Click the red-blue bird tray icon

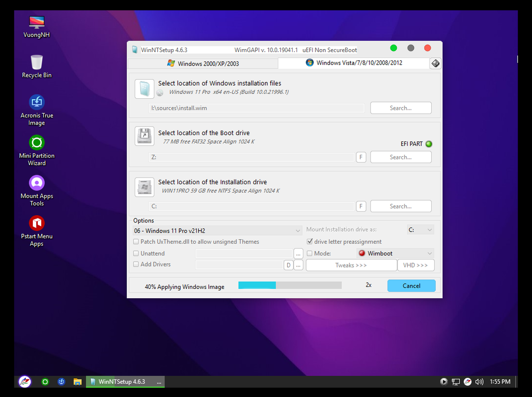tap(467, 382)
